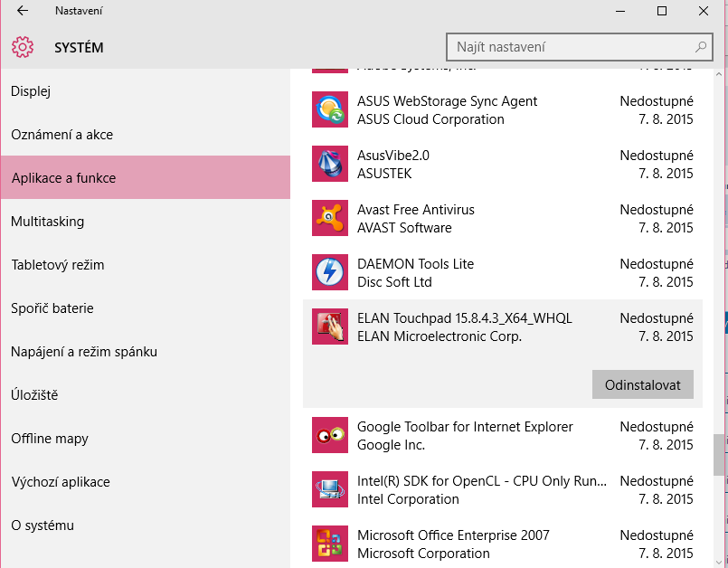Open Napájení a režim spánku
The width and height of the screenshot is (728, 568).
click(146, 352)
